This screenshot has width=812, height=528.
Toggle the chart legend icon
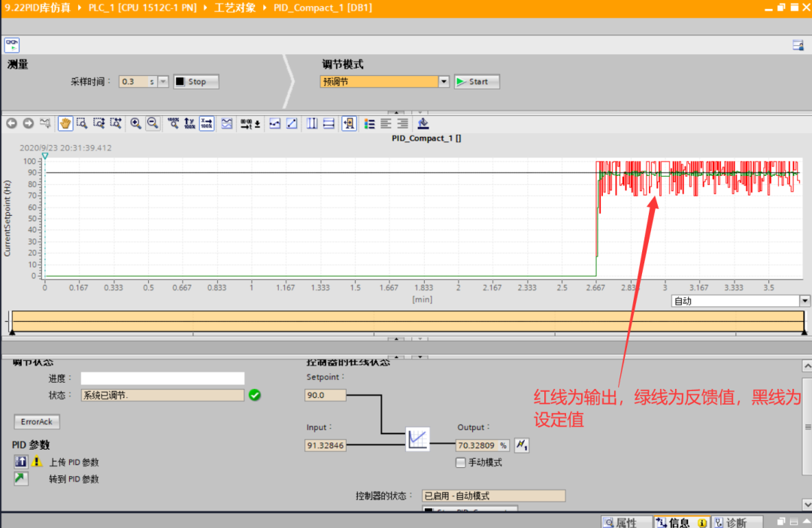[369, 123]
